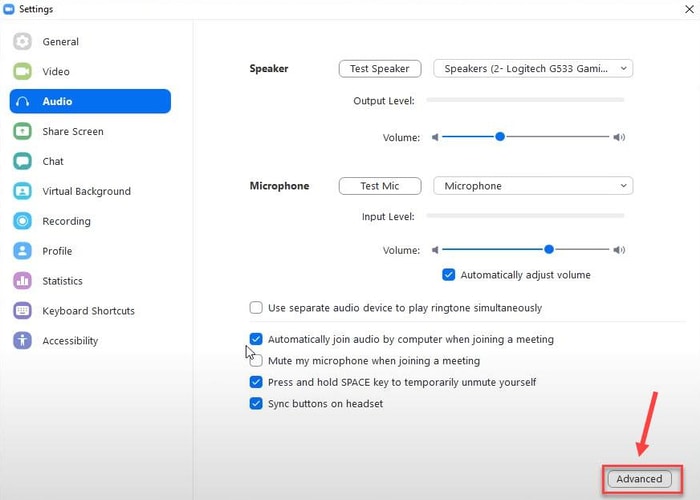
Task: View the Statistics section
Action: (90, 281)
